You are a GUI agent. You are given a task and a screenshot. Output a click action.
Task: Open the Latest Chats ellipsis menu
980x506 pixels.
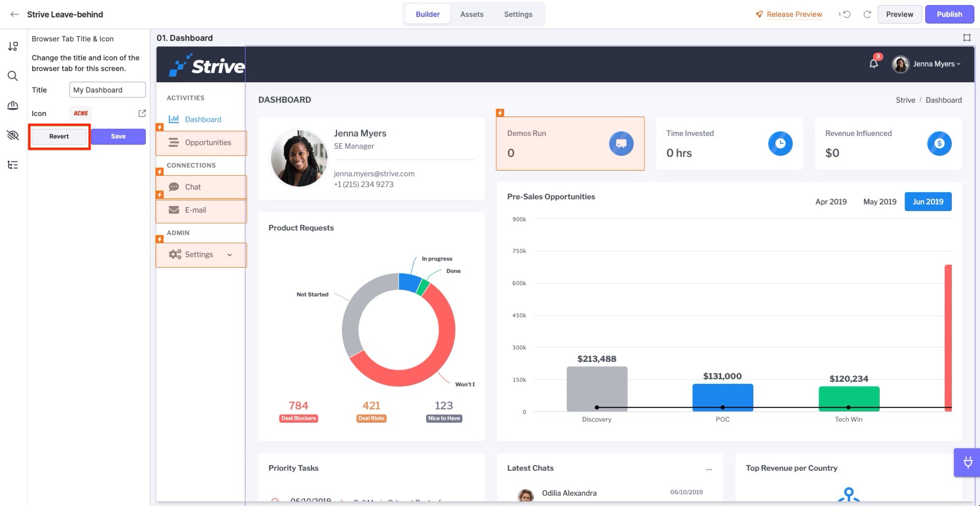pos(709,469)
